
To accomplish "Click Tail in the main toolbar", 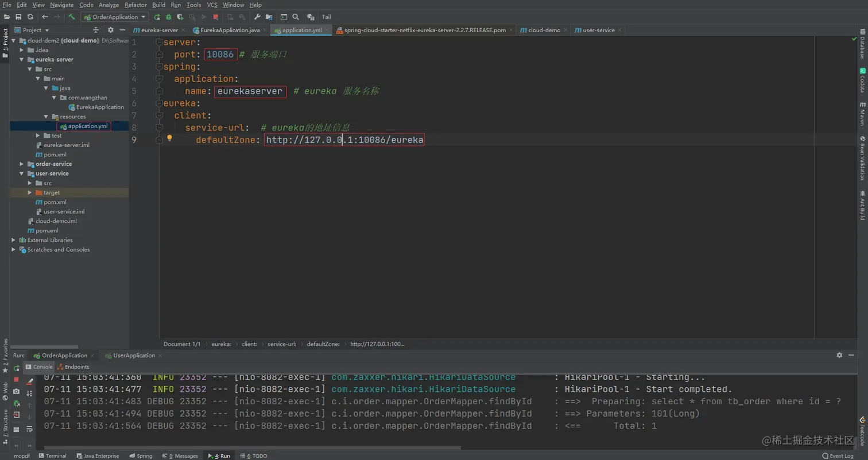I will tap(326, 17).
